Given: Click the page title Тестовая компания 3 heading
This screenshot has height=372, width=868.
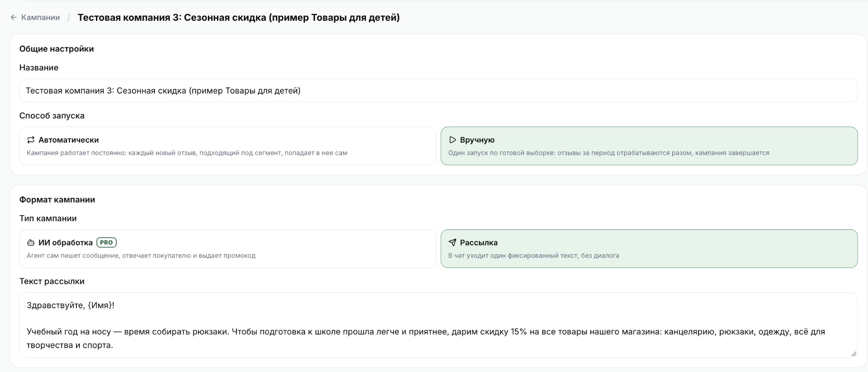Looking at the screenshot, I should click(x=239, y=17).
